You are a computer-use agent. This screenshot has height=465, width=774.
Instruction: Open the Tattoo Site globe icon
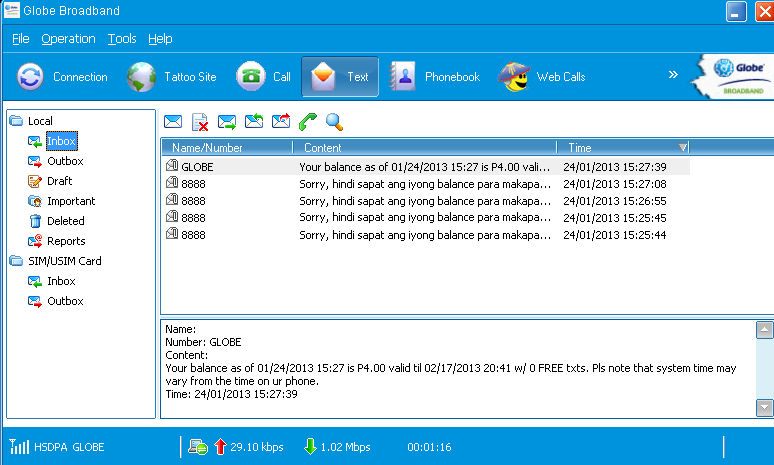click(142, 77)
